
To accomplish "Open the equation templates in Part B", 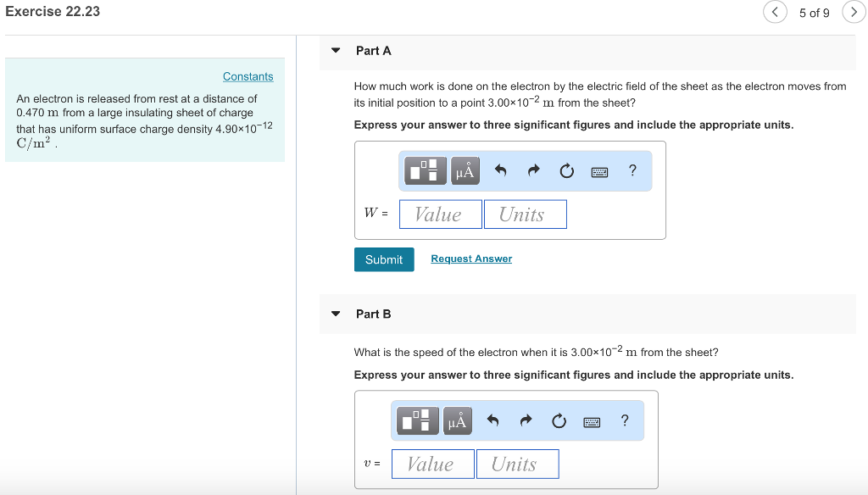I will click(418, 420).
